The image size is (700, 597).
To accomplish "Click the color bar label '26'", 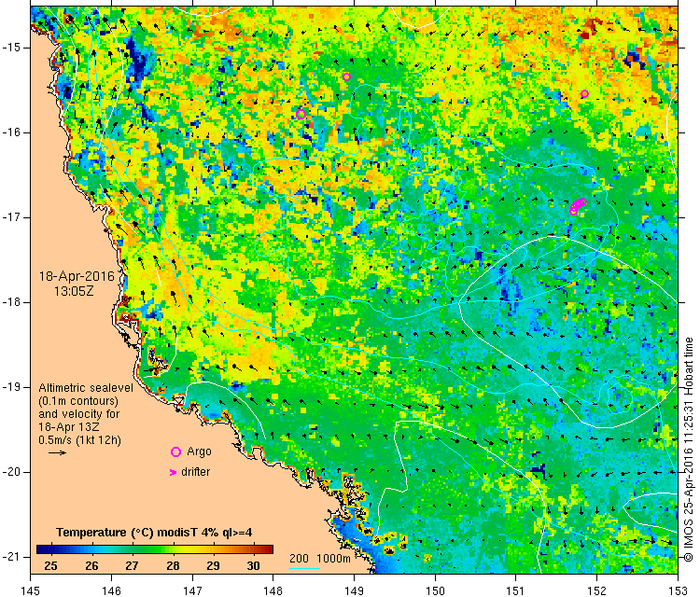I will click(x=91, y=566).
